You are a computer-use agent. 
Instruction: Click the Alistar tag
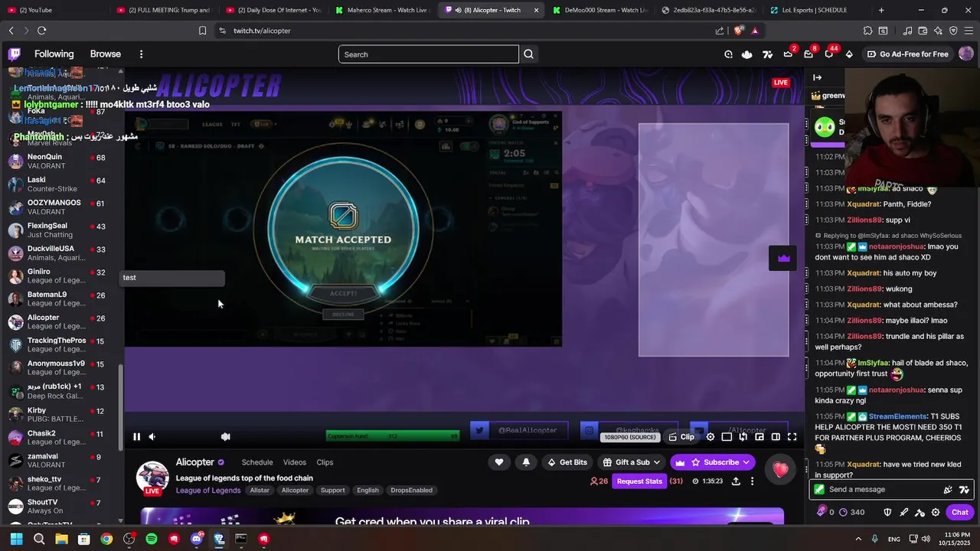pyautogui.click(x=260, y=491)
